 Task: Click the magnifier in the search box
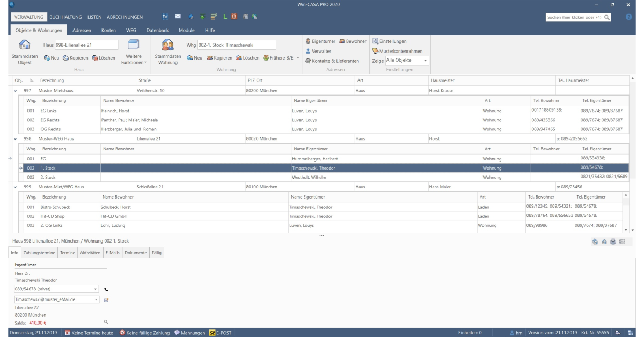[x=607, y=18]
